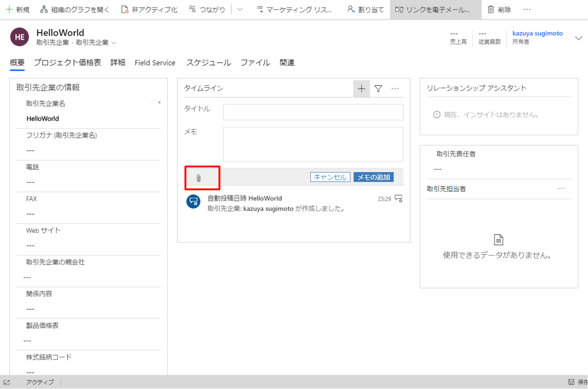Open the dropdown arrow beside つながり

[x=240, y=10]
